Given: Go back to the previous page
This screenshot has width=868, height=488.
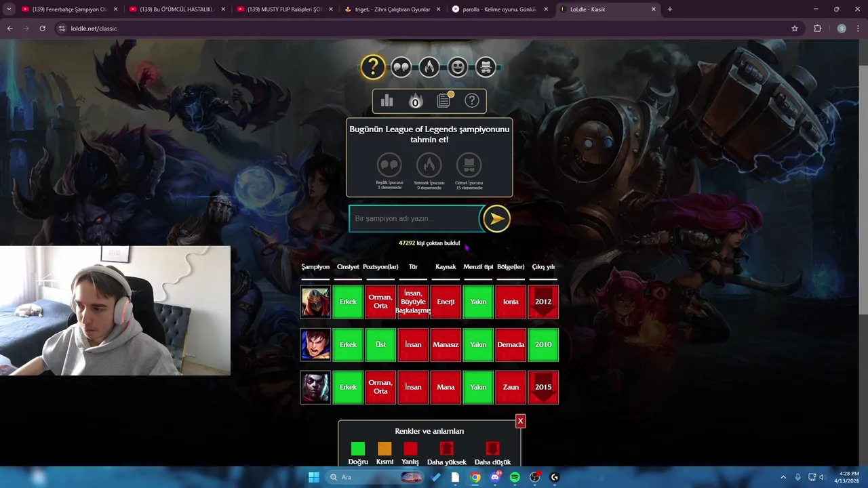Looking at the screenshot, I should click(10, 28).
